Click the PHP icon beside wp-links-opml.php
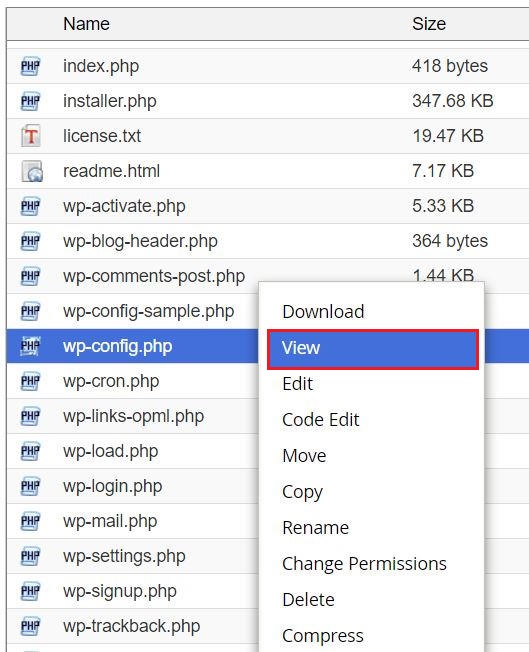 (30, 416)
